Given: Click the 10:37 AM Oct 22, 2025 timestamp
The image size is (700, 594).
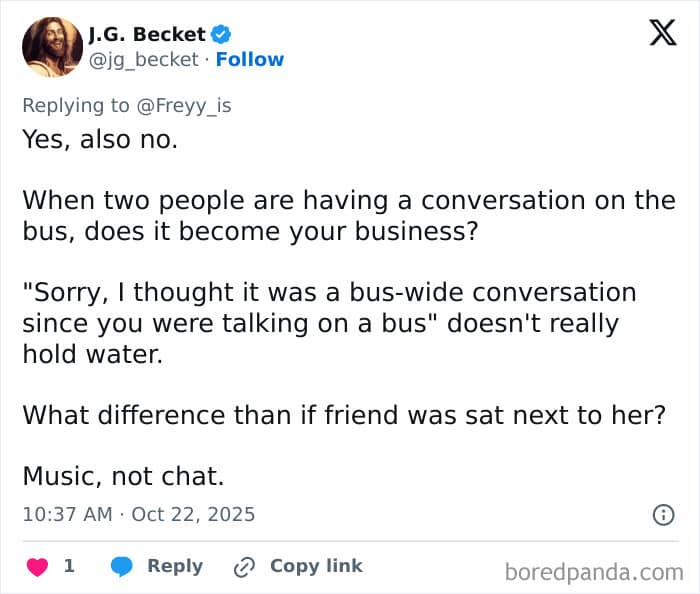Looking at the screenshot, I should [x=138, y=515].
